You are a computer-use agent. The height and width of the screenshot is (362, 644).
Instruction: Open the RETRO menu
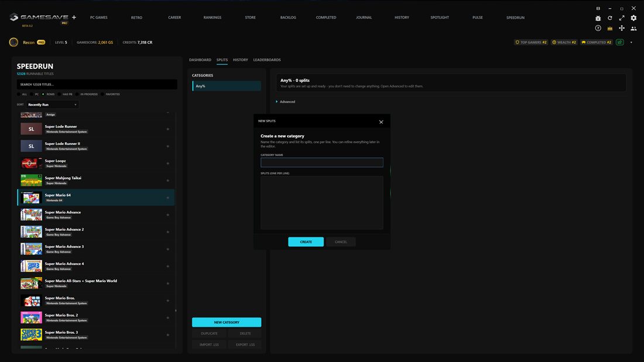136,18
